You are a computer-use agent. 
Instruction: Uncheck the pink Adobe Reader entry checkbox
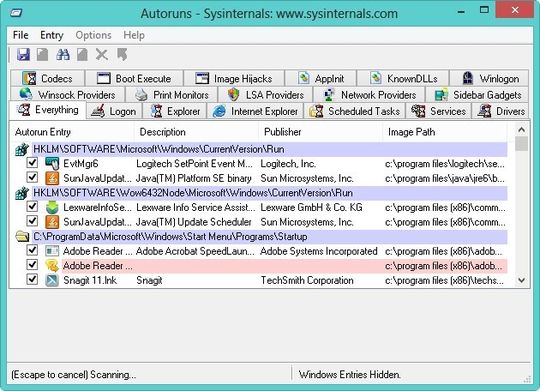click(32, 264)
